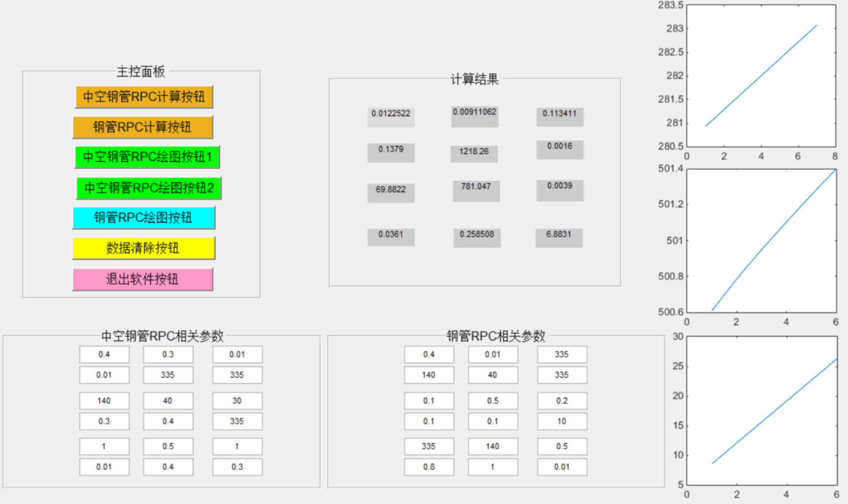848x504 pixels.
Task: Click the cyan 钢管RPC绘图按钮
Action: pyautogui.click(x=144, y=218)
